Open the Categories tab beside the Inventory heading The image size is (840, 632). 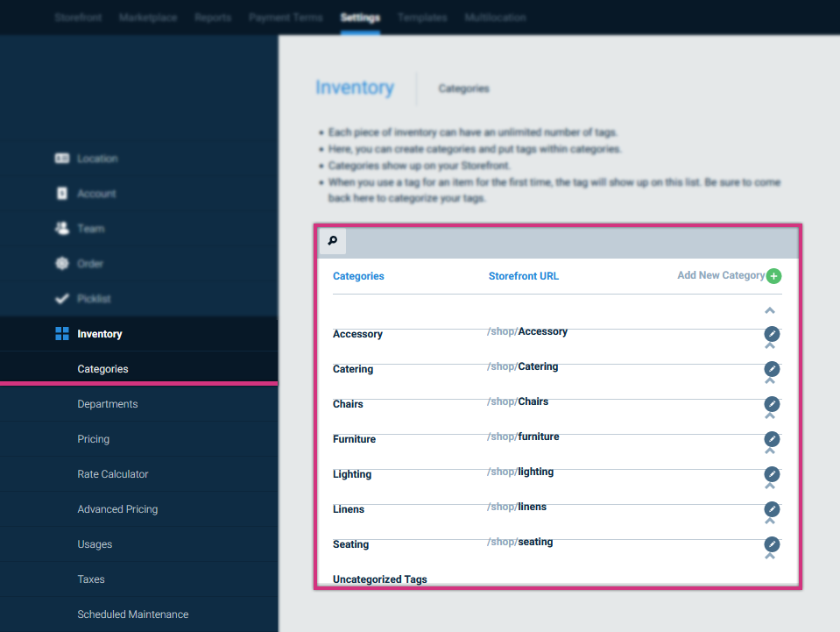tap(463, 88)
